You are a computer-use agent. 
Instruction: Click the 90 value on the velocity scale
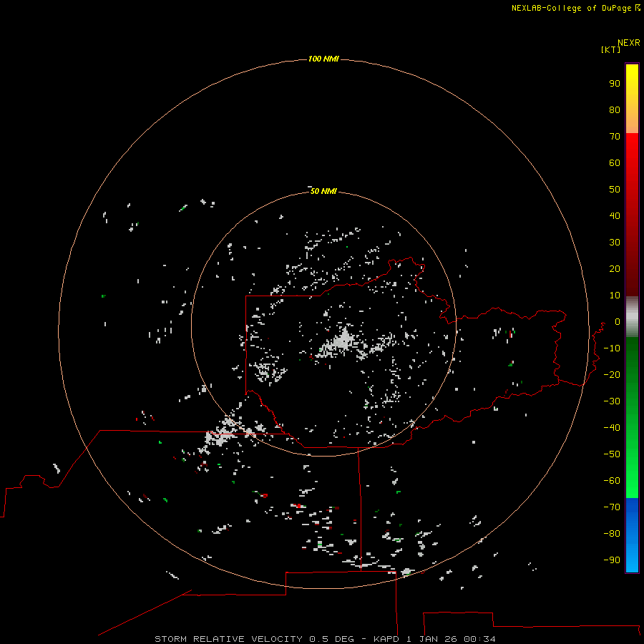click(615, 84)
